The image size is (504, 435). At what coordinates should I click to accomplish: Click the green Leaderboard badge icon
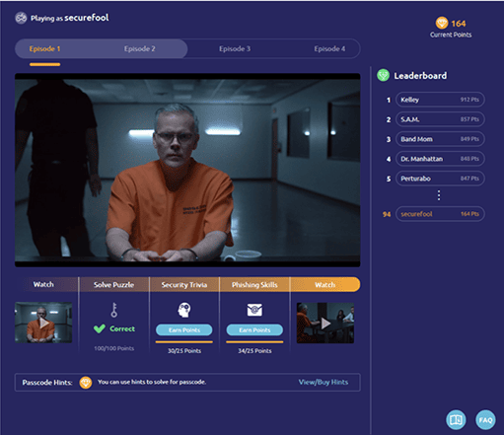pyautogui.click(x=383, y=76)
